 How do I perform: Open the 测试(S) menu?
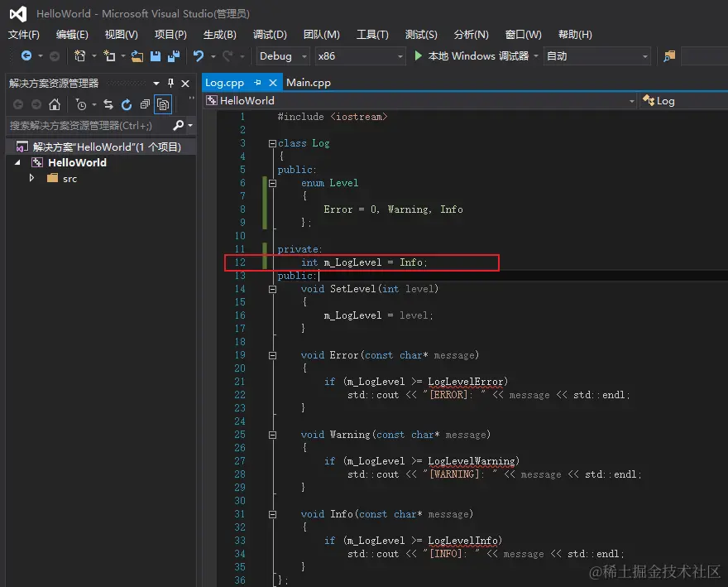(x=421, y=35)
